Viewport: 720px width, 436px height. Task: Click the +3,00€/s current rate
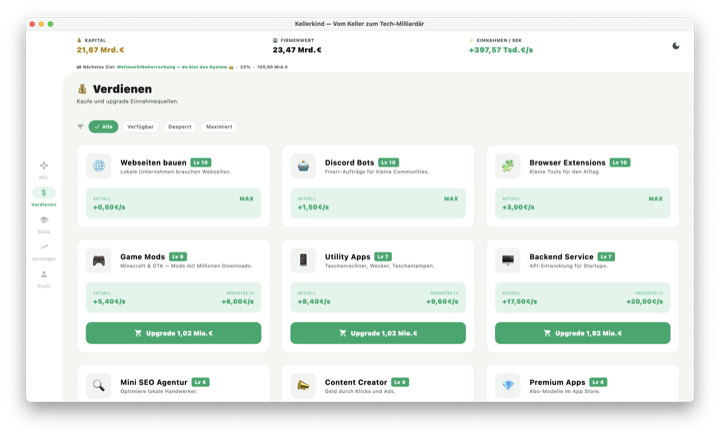click(x=518, y=207)
